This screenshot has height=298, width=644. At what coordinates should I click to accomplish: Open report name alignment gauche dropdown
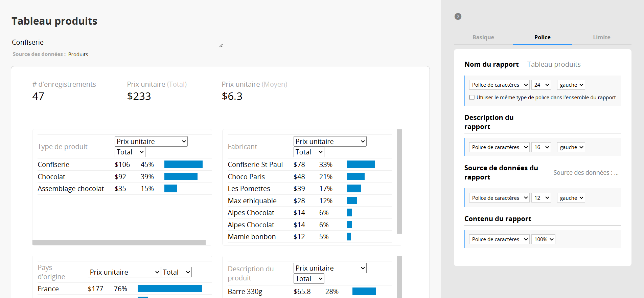click(571, 85)
